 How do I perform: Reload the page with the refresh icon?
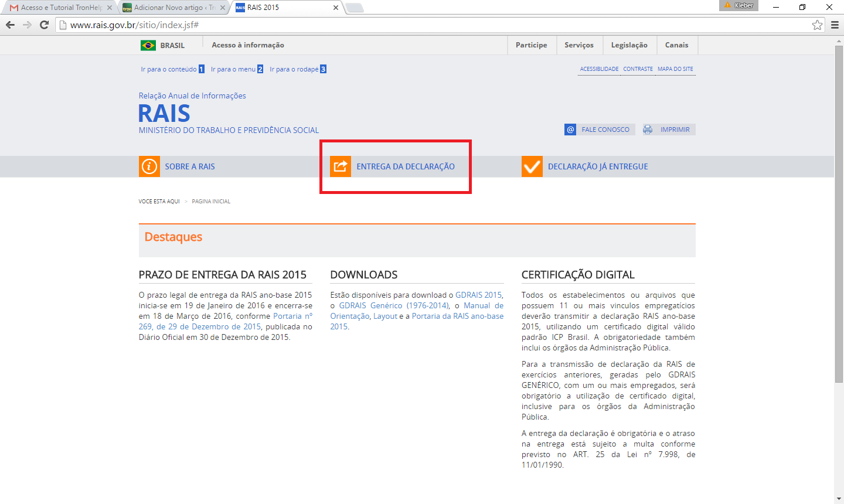click(44, 25)
